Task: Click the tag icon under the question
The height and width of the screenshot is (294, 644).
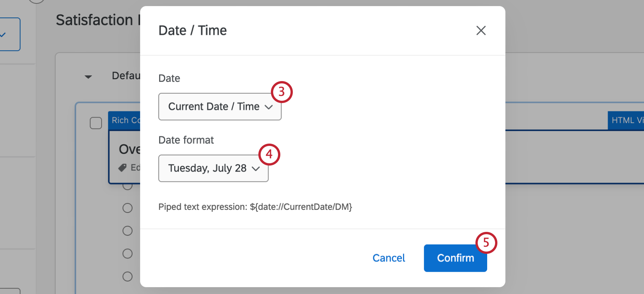Action: click(x=122, y=167)
